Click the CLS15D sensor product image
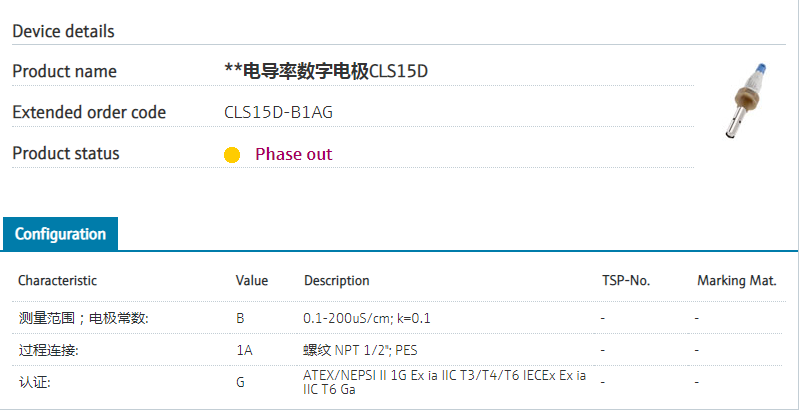This screenshot has width=799, height=410. [748, 98]
